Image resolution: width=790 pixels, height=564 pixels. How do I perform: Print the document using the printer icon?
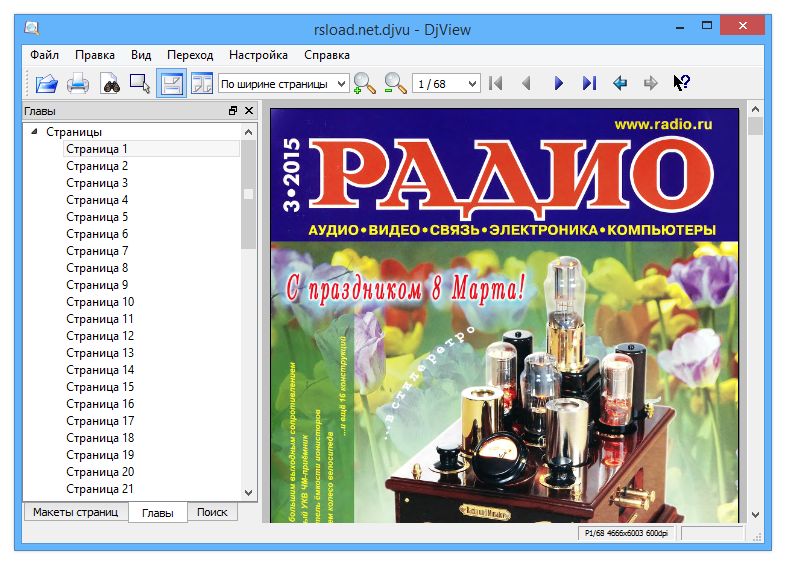click(x=78, y=83)
